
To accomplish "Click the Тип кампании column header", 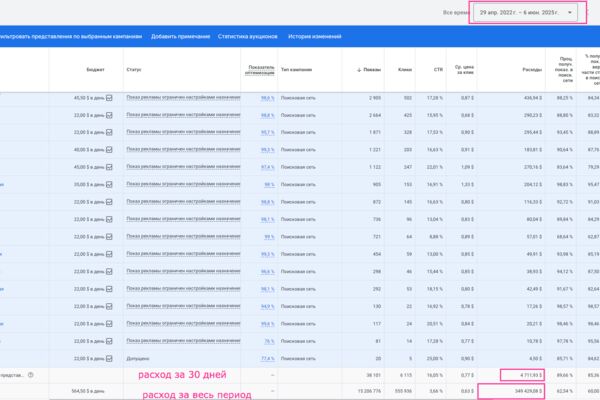I will pyautogui.click(x=296, y=70).
